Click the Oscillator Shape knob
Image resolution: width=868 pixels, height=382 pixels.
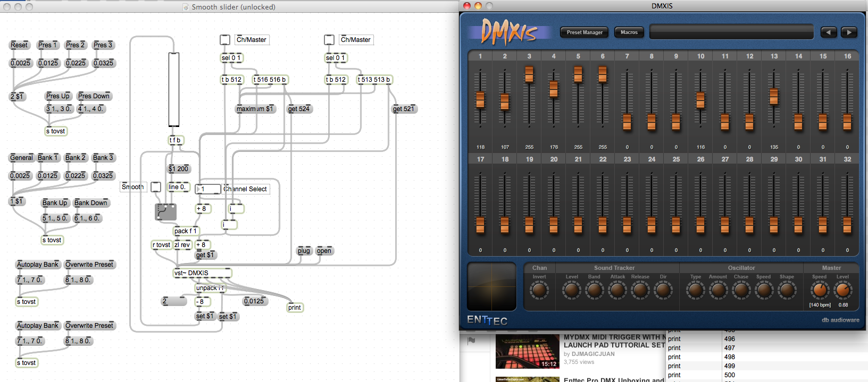pos(787,290)
